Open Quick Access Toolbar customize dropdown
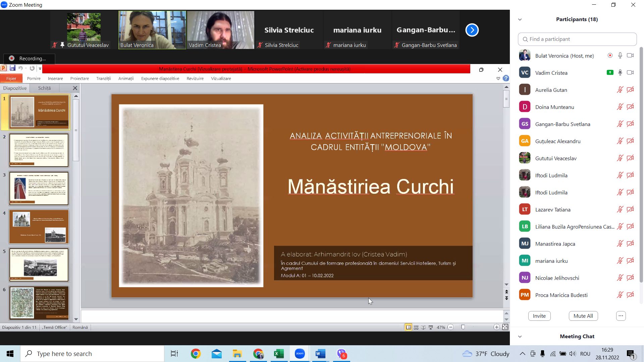Viewport: 644px width, 362px height. 40,69
